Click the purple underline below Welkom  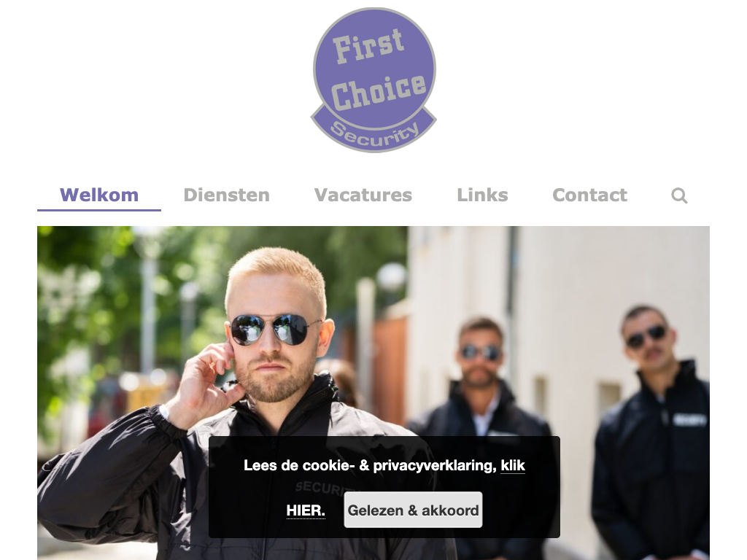pyautogui.click(x=99, y=210)
